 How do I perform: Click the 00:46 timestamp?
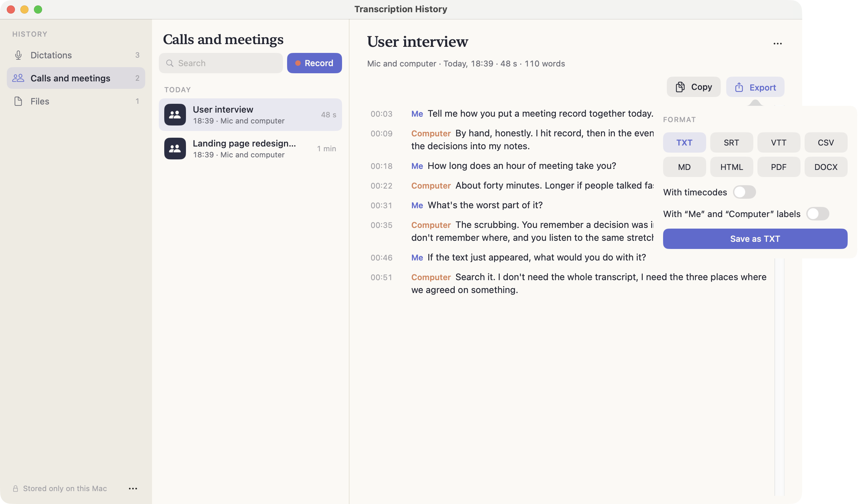coord(381,257)
